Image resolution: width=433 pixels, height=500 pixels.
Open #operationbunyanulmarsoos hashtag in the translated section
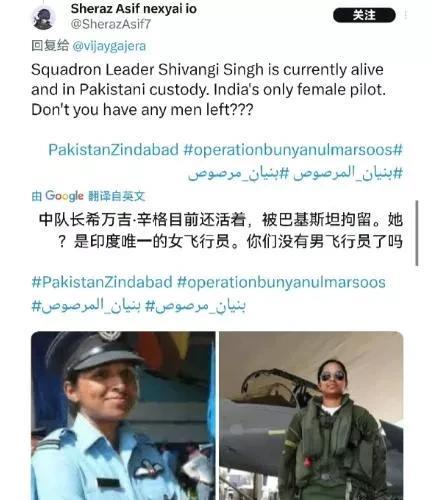pyautogui.click(x=281, y=282)
